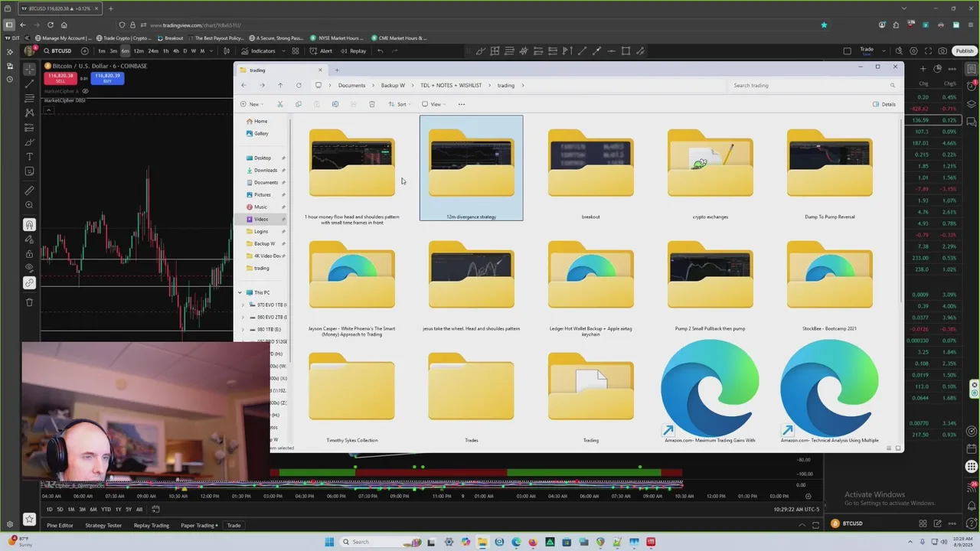Image resolution: width=980 pixels, height=551 pixels.
Task: Toggle lock all drawing tools
Action: pos(29,253)
